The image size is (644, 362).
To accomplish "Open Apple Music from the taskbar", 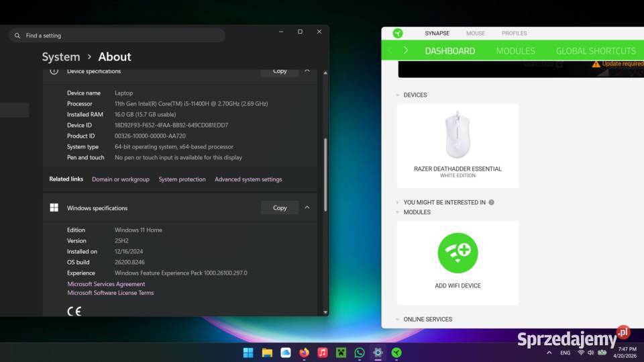I will 323,353.
